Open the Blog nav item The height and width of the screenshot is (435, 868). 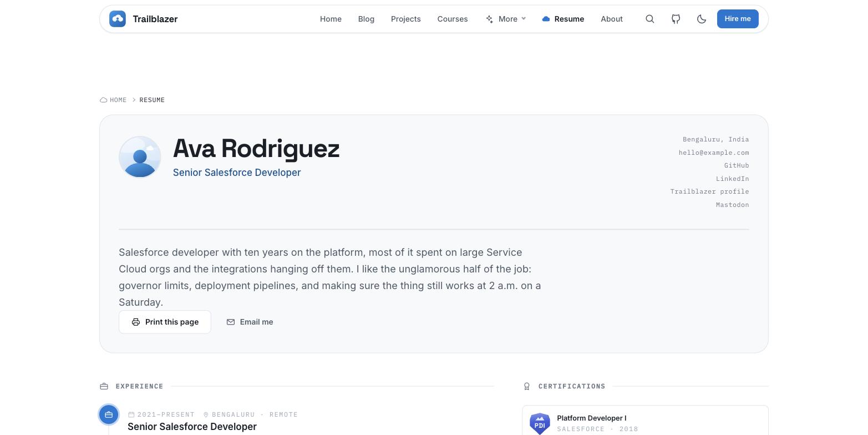366,19
